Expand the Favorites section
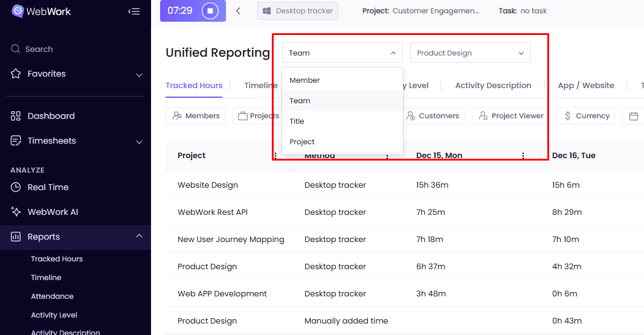 pyautogui.click(x=139, y=75)
